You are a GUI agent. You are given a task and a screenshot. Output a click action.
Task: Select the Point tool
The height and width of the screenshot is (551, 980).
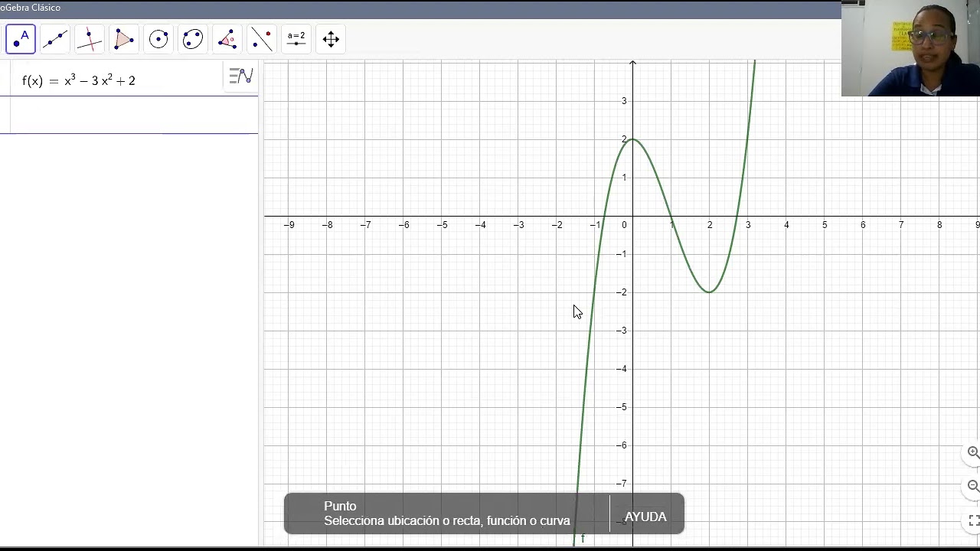[21, 39]
